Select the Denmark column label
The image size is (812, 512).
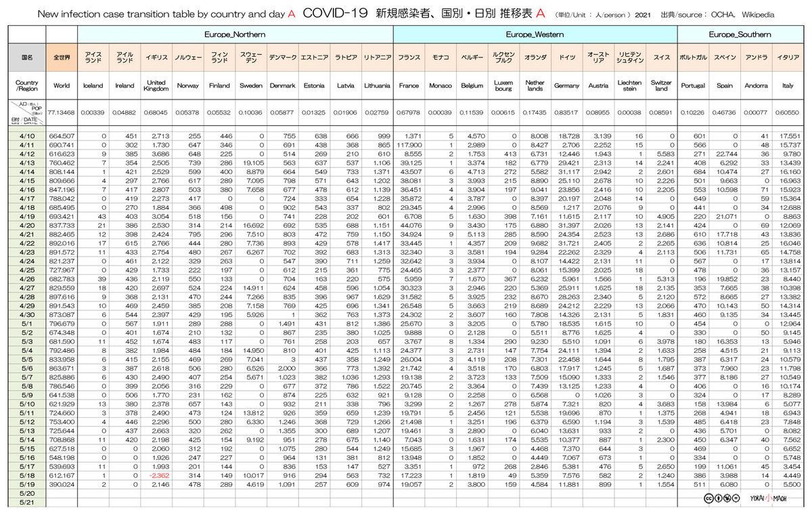pyautogui.click(x=282, y=86)
